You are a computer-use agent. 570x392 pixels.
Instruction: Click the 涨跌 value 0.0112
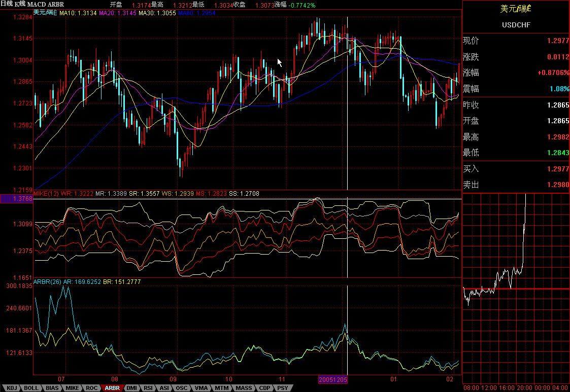point(558,57)
